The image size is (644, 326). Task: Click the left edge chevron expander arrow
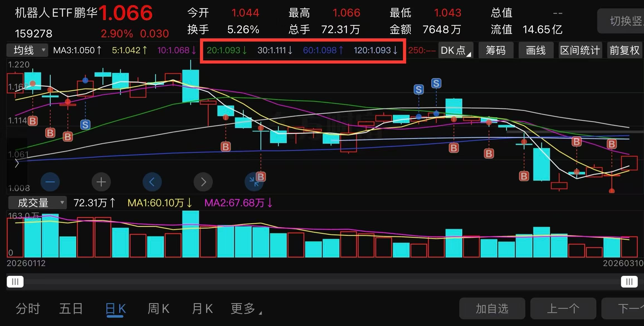point(17,163)
